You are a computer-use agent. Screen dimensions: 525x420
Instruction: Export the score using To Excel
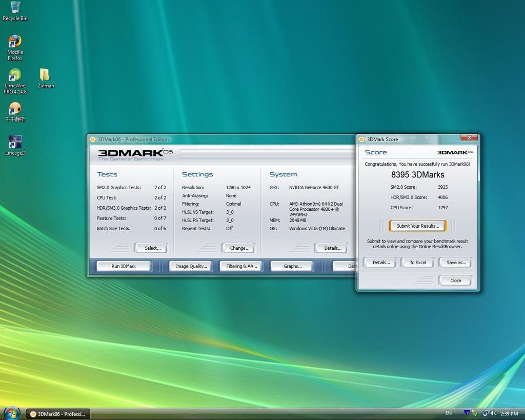pos(417,263)
